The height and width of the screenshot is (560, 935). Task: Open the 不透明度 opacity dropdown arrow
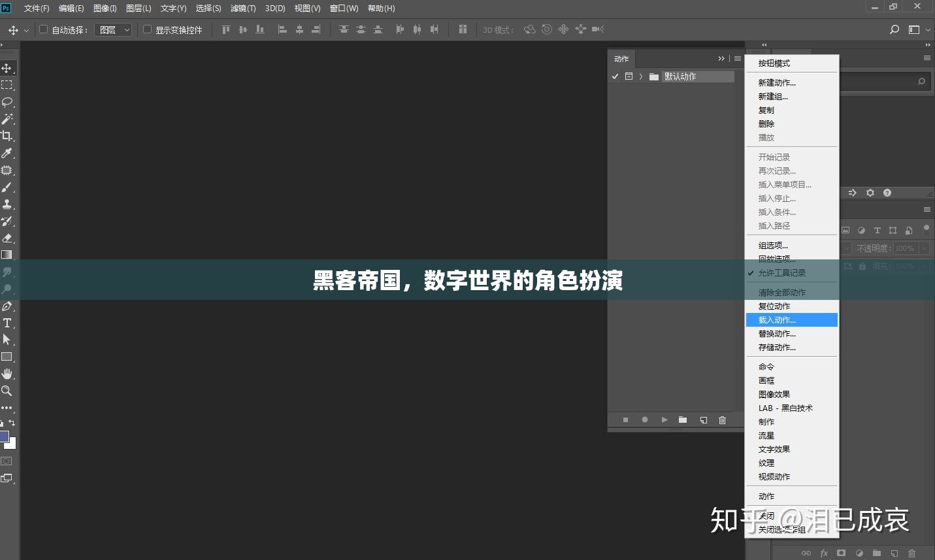tap(924, 248)
